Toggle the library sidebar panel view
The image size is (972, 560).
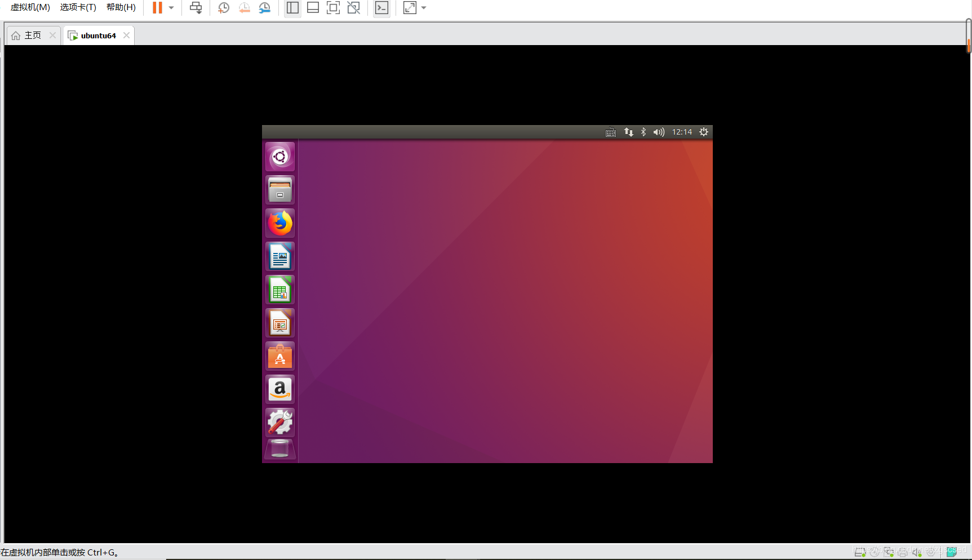pos(292,8)
